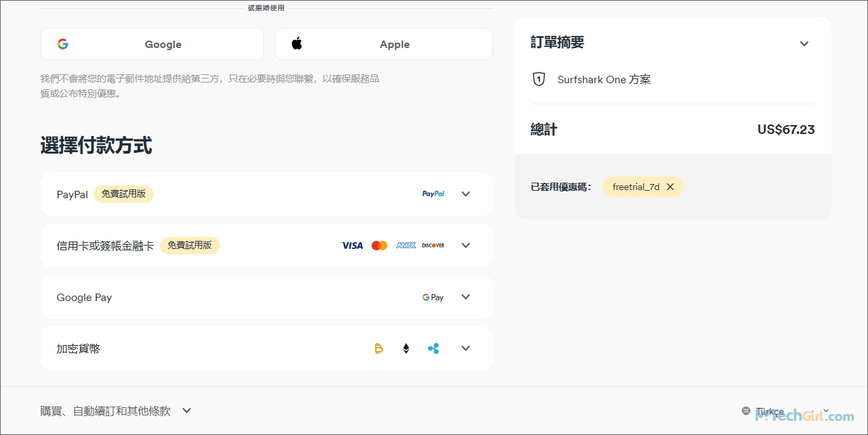Select the Google Pay label
This screenshot has height=435, width=868.
[85, 297]
